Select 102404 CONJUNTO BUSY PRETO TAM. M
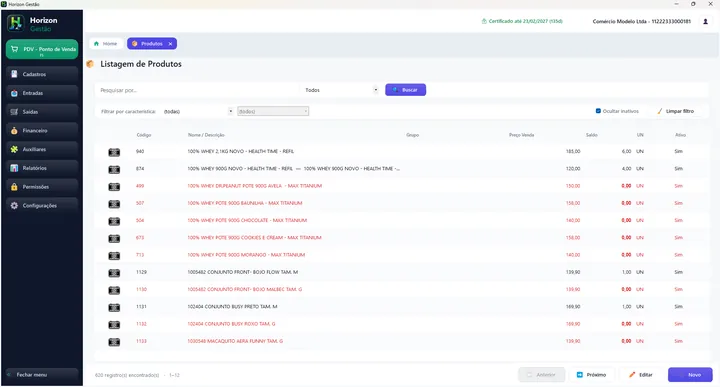Viewport: 720px width, 387px height. (x=401, y=307)
